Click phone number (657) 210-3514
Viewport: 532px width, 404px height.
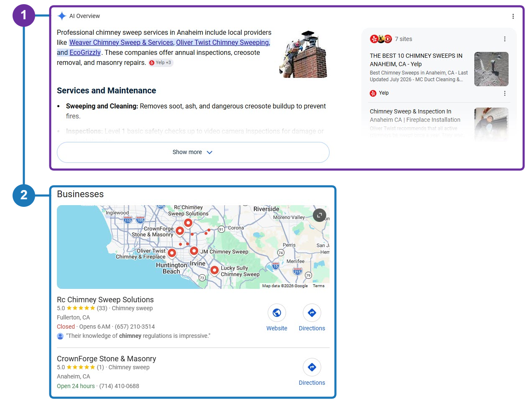135,327
